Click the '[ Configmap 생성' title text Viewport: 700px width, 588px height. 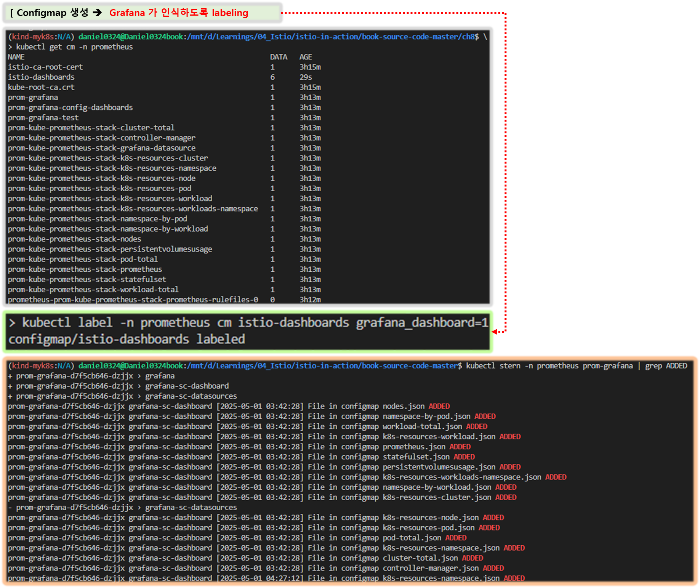tap(49, 13)
